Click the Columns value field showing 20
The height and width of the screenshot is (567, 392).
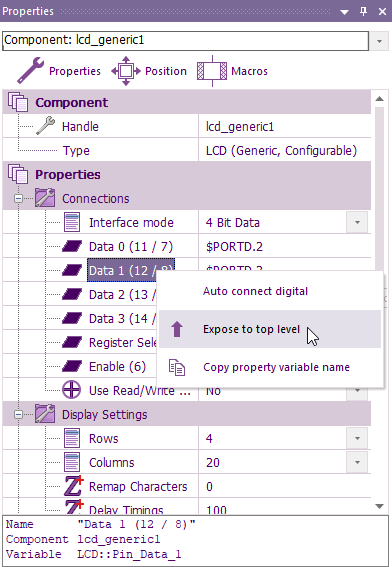(272, 462)
